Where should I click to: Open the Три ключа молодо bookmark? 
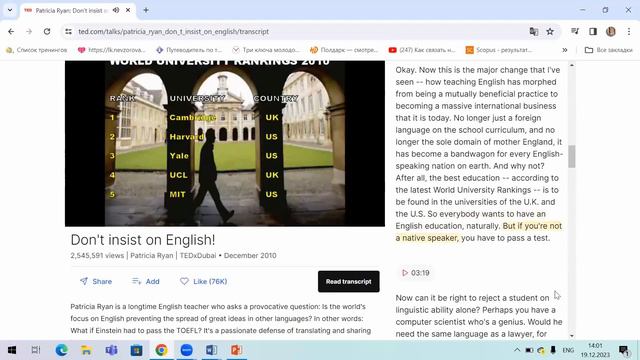pyautogui.click(x=266, y=50)
